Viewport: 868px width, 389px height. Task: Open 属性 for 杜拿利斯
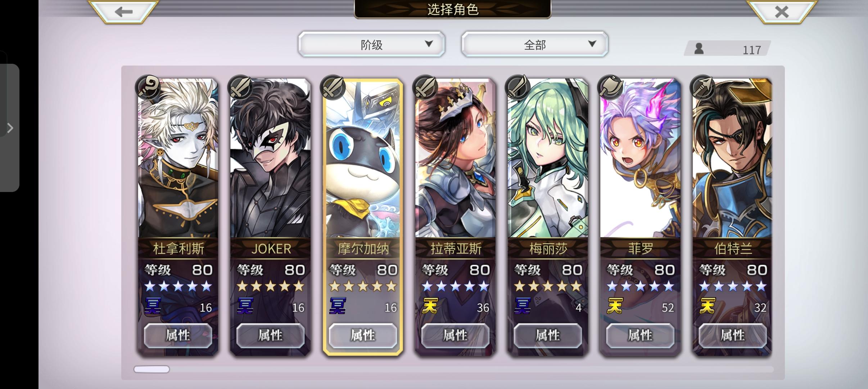click(x=178, y=335)
